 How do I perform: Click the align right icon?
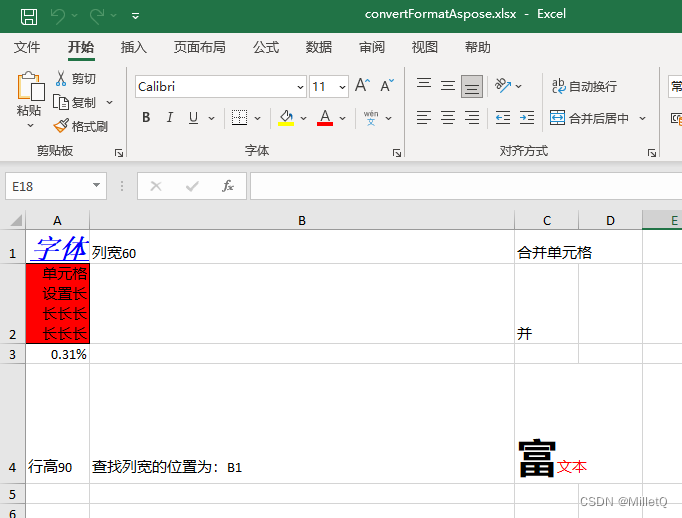tap(472, 117)
